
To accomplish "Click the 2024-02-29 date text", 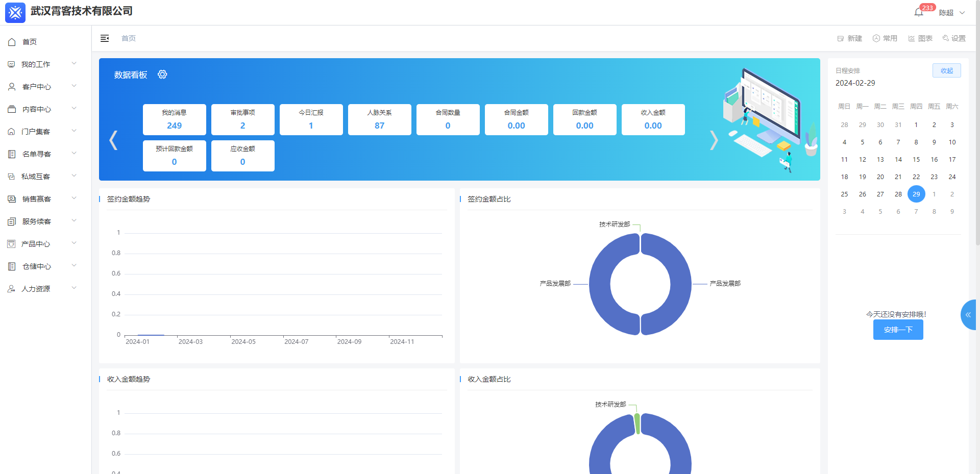I will coord(855,83).
